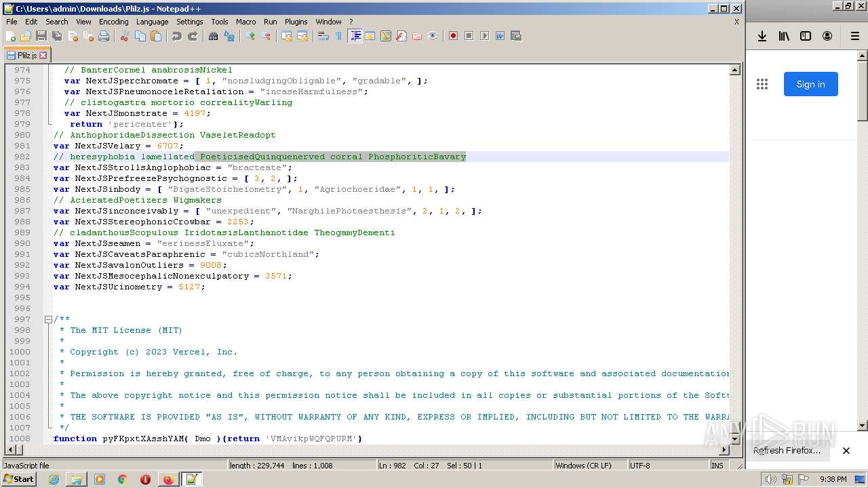Open Firefox hamburger menu

855,36
